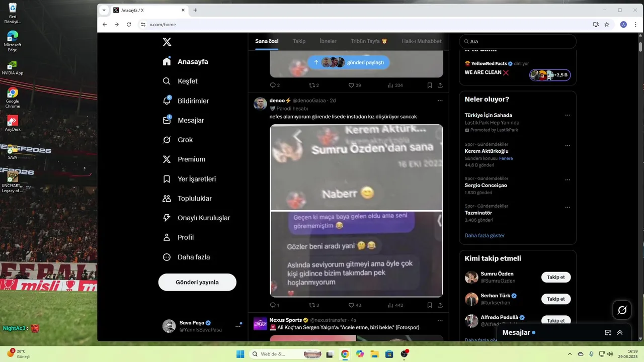Open Onaylı Kuruluşlar page
644x362 pixels.
click(196, 218)
